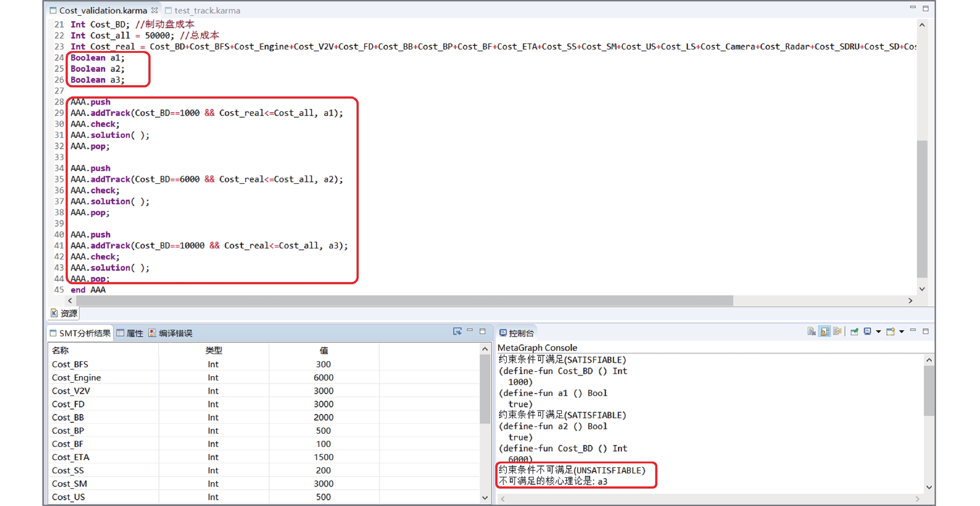Click the 类型 column header
The width and height of the screenshot is (980, 506).
[x=213, y=350]
